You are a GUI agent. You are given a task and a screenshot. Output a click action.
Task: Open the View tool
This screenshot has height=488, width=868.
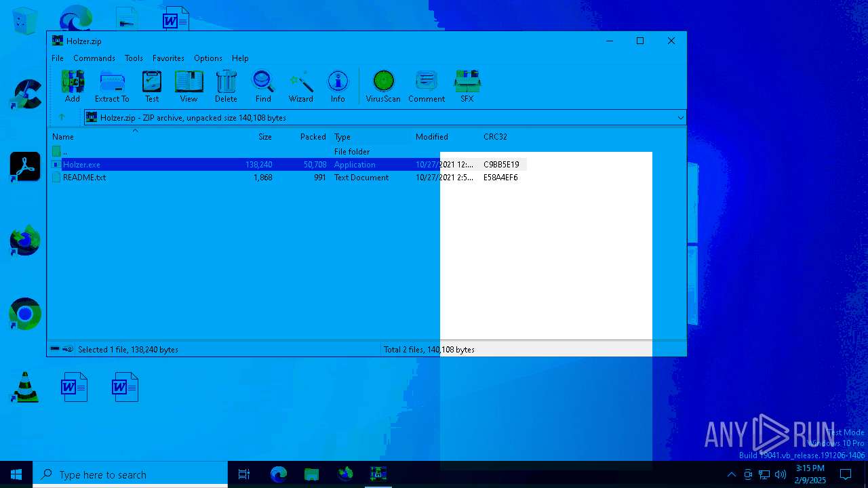pos(189,86)
